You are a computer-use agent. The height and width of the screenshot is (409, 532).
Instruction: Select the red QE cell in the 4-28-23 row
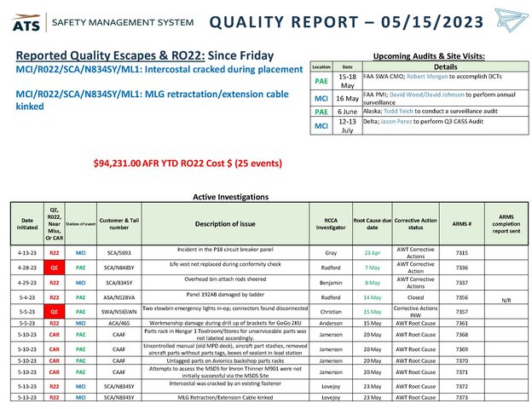tap(55, 268)
